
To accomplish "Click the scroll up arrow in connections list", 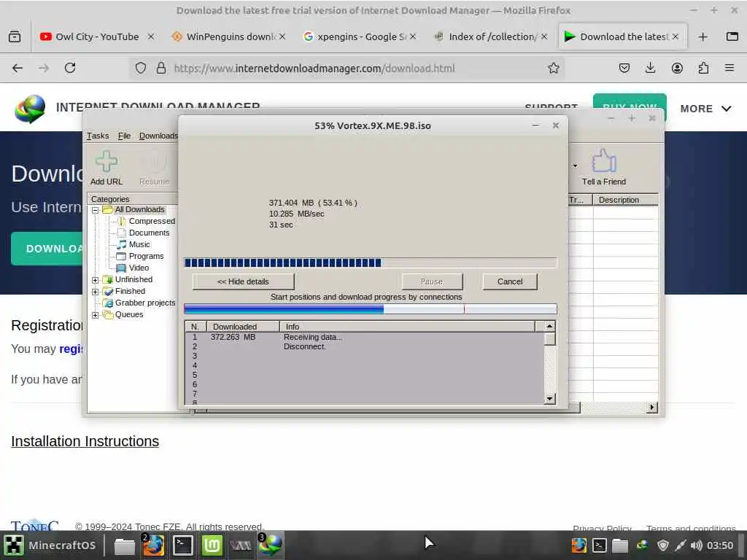I will pyautogui.click(x=549, y=326).
